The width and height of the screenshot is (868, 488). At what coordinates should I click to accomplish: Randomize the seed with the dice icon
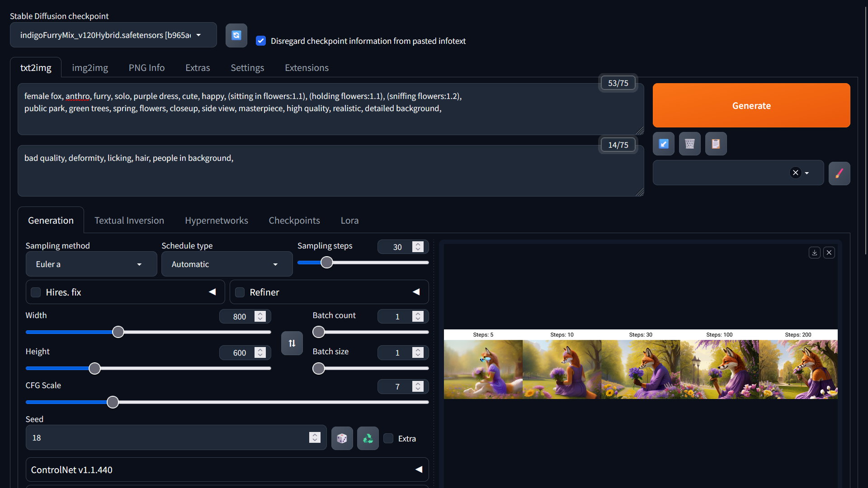pyautogui.click(x=342, y=438)
